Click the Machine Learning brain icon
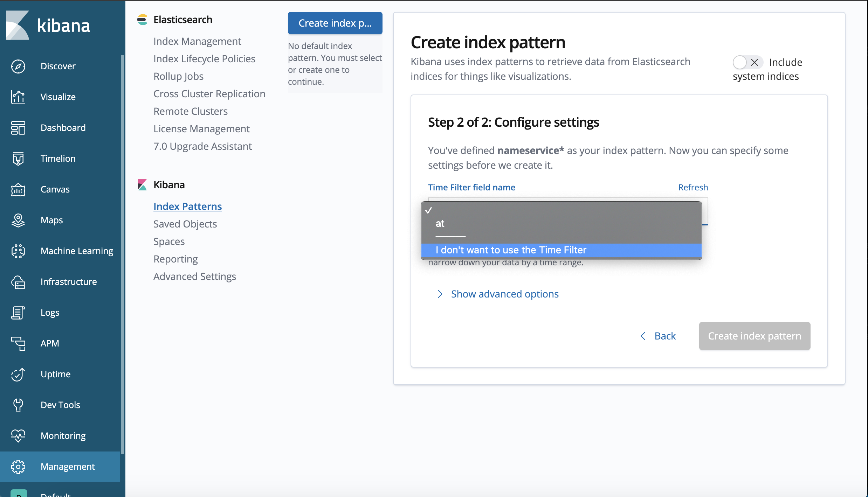 18,251
